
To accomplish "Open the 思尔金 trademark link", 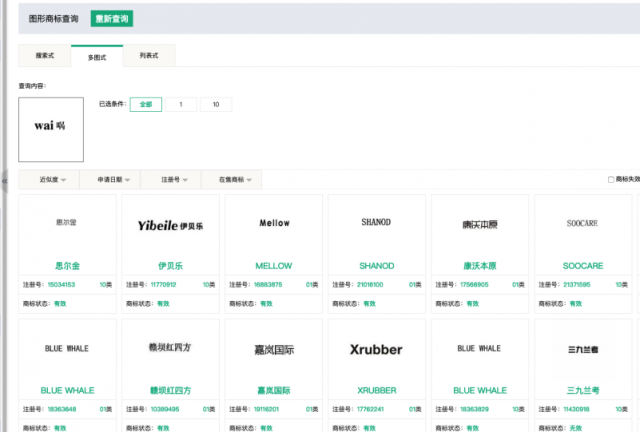I will pos(67,266).
